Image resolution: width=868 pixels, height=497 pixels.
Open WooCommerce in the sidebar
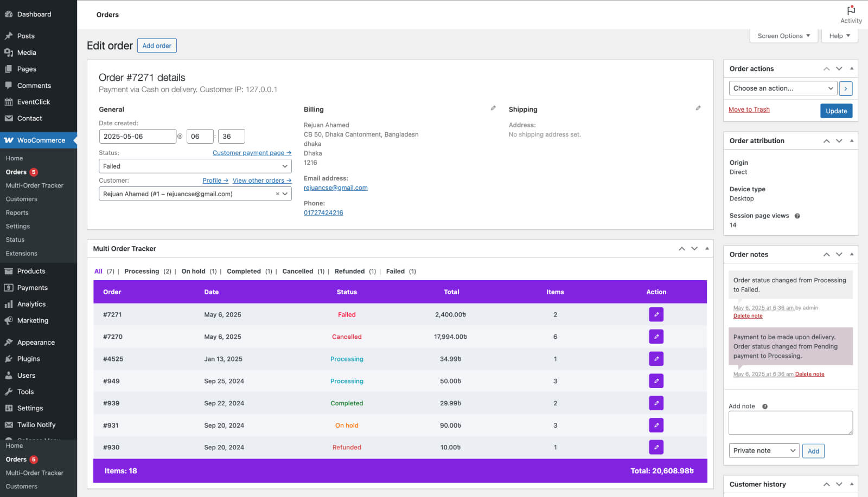tap(39, 140)
